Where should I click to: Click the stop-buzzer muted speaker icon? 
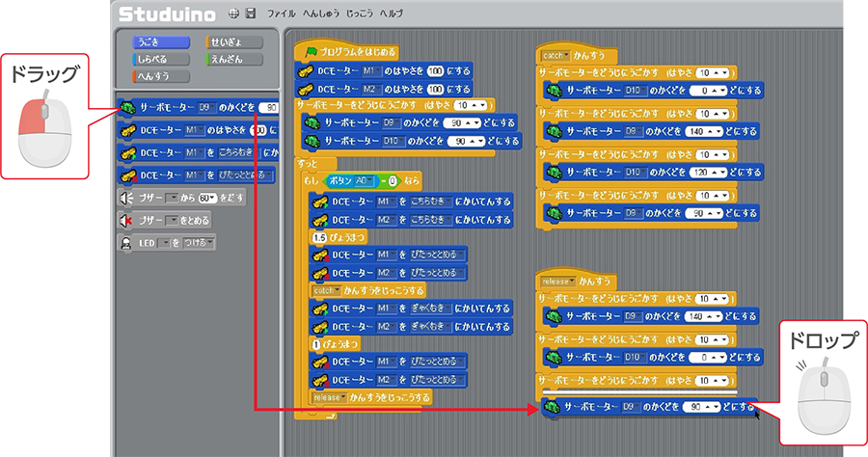tap(125, 220)
